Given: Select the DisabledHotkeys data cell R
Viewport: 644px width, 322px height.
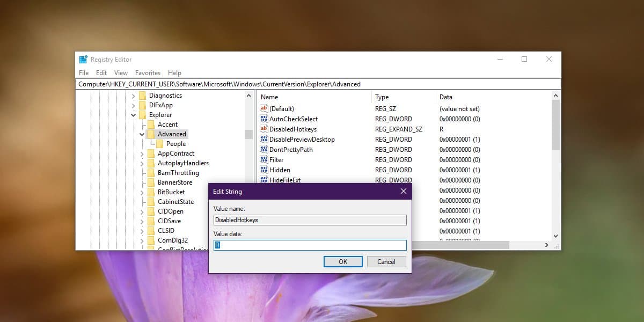Looking at the screenshot, I should (x=441, y=129).
